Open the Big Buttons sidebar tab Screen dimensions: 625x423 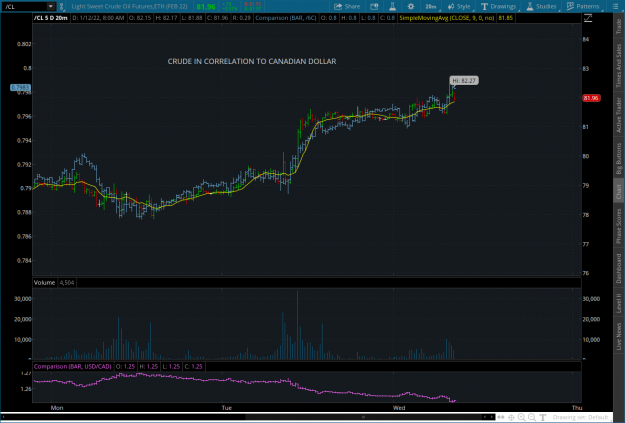pos(619,158)
